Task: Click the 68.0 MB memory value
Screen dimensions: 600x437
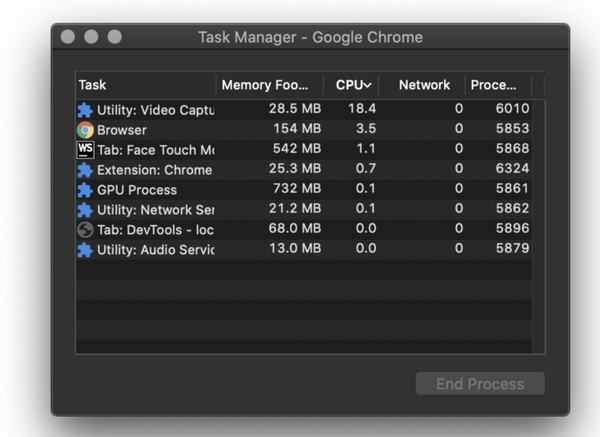Action: click(x=295, y=228)
